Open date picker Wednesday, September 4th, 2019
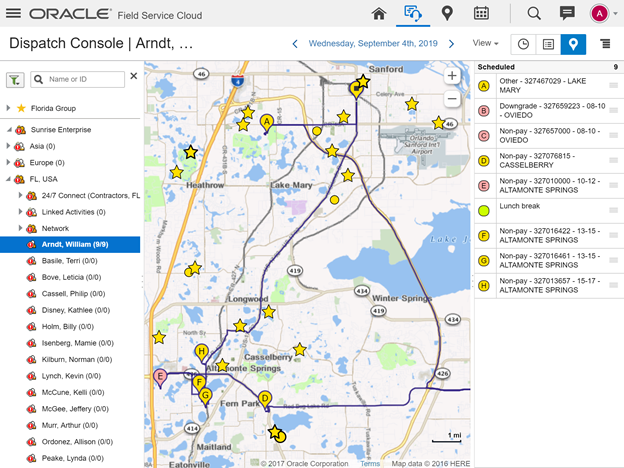Viewport: 624px width, 468px height. 373,43
